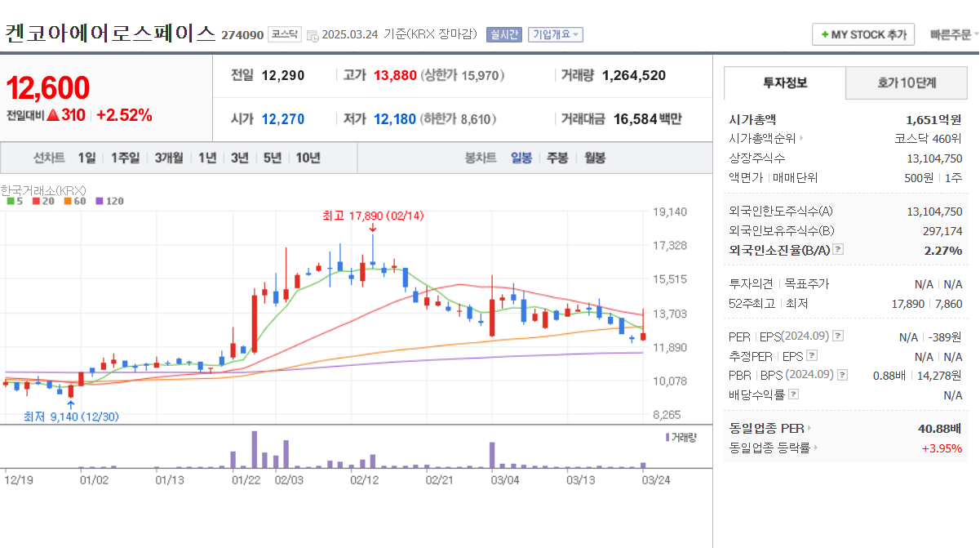Image resolution: width=980 pixels, height=548 pixels.
Task: Click the 외국인소진율 value 2.27%
Action: [x=943, y=250]
